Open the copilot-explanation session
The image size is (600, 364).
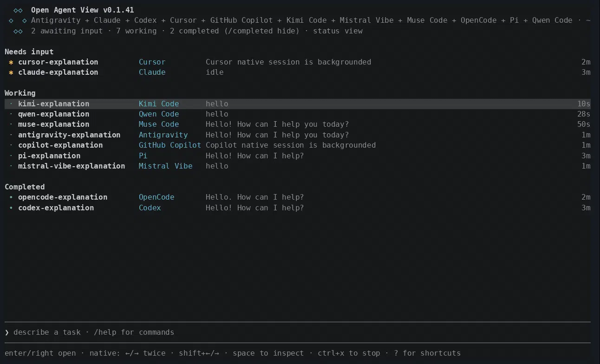click(x=298, y=145)
